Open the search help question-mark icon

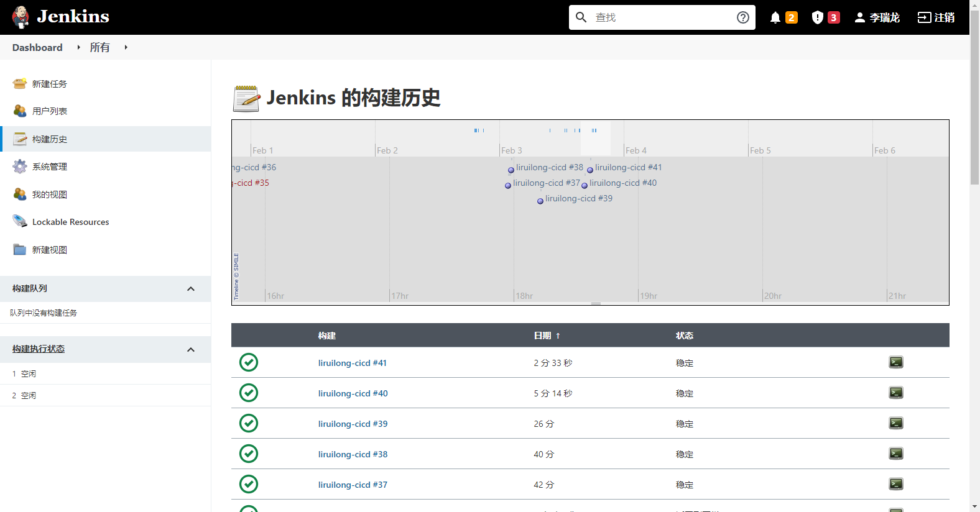tap(742, 17)
